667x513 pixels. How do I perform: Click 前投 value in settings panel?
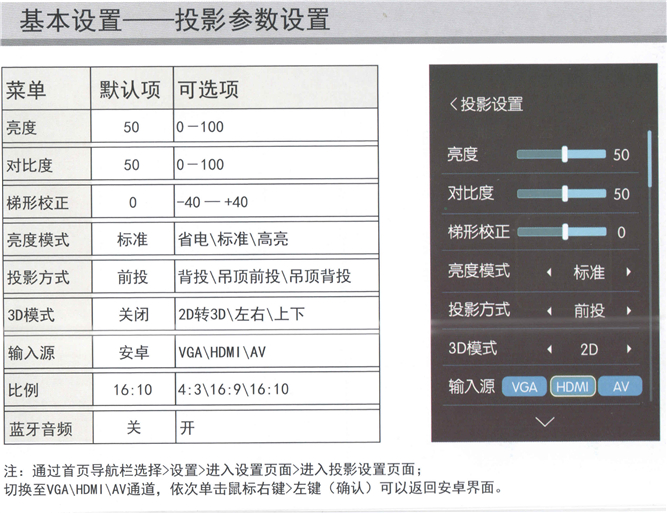(589, 311)
